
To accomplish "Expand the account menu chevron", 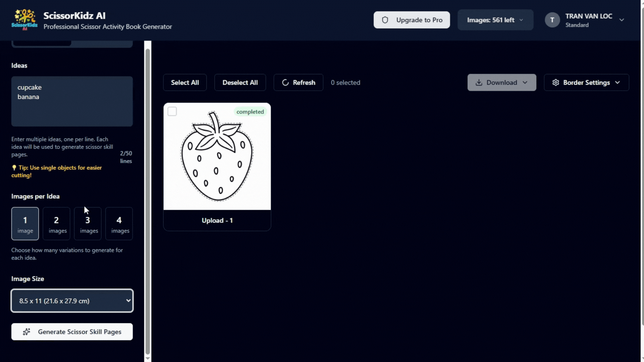I will pyautogui.click(x=622, y=20).
